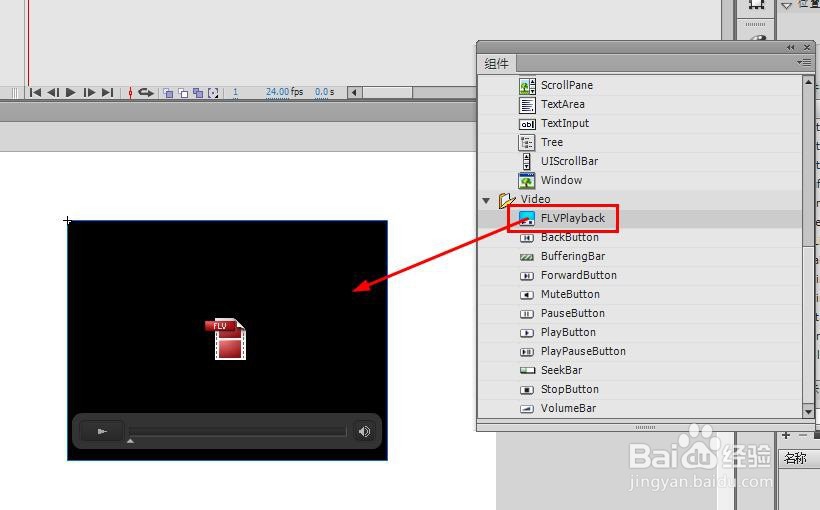The height and width of the screenshot is (510, 820).
Task: Click timeline scroll left arrow
Action: pos(354,93)
